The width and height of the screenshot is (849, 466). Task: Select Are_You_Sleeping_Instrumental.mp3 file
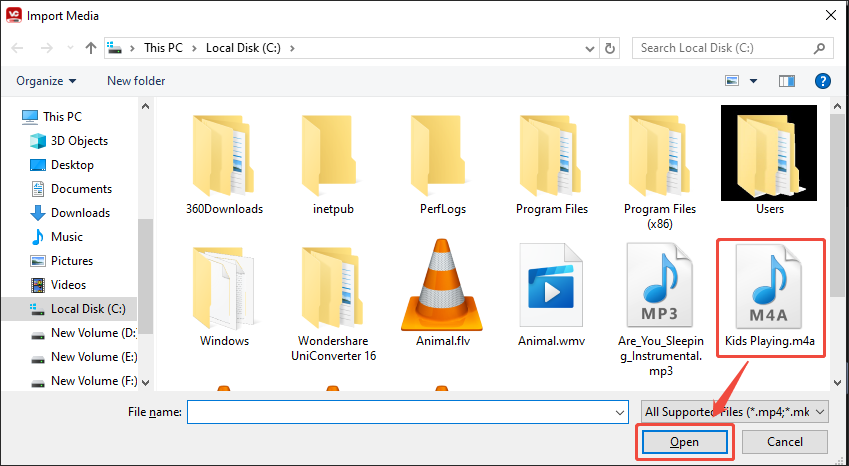pos(661,310)
